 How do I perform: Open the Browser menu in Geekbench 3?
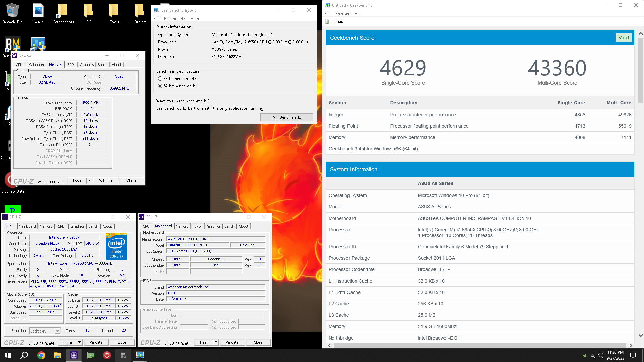coord(342,14)
